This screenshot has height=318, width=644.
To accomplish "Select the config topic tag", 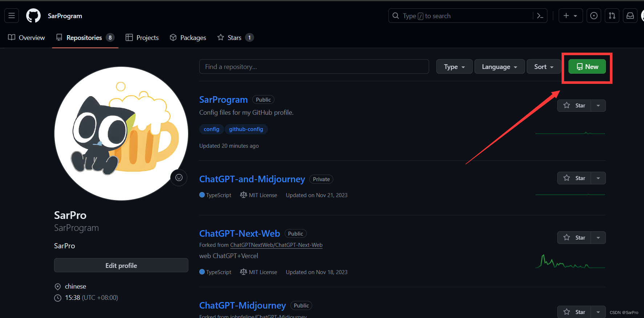I will (211, 129).
